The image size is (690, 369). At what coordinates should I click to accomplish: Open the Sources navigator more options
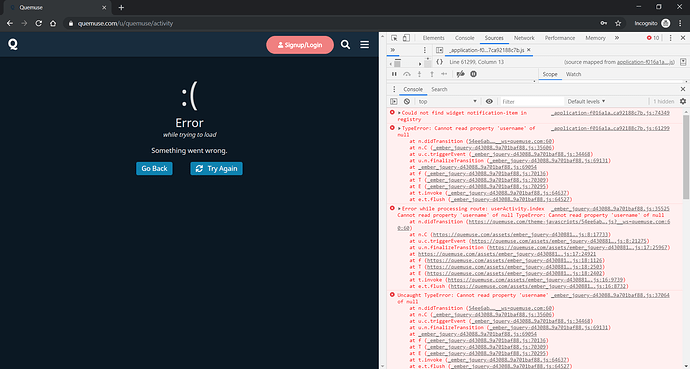425,50
